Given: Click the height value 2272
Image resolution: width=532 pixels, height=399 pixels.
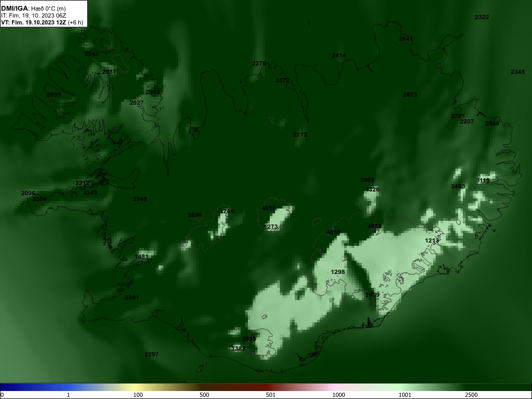Looking at the screenshot, I should [300, 135].
